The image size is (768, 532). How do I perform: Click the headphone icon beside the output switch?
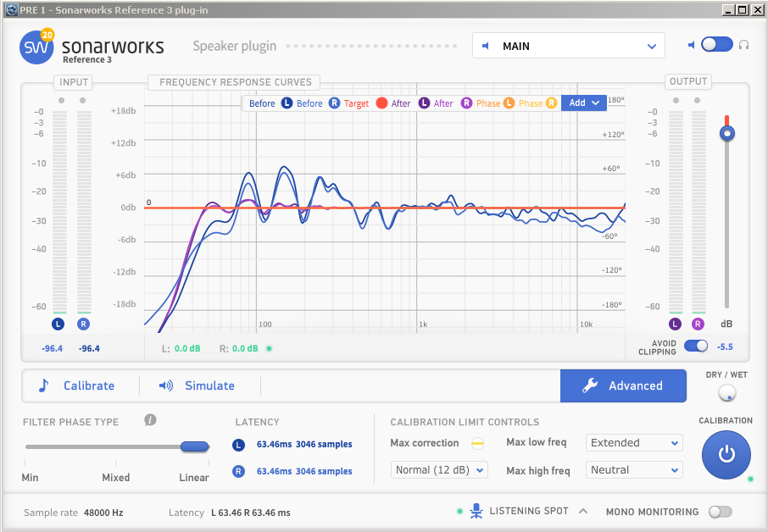pos(743,45)
